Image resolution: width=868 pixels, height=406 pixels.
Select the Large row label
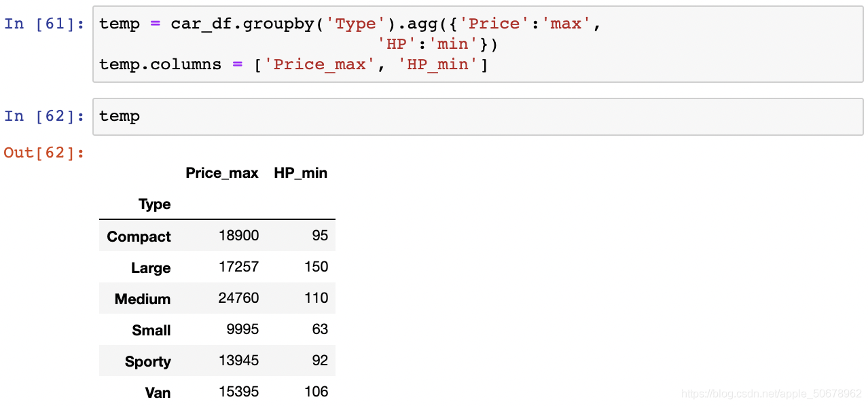point(151,268)
